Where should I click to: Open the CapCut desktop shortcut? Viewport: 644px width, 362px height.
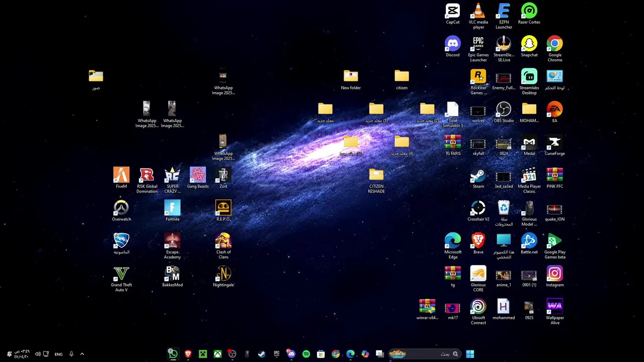pos(452,14)
